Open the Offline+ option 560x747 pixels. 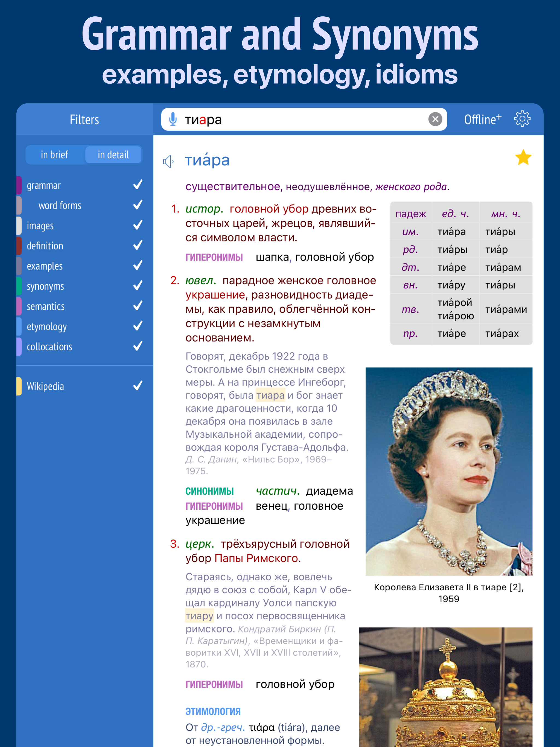[x=482, y=119]
